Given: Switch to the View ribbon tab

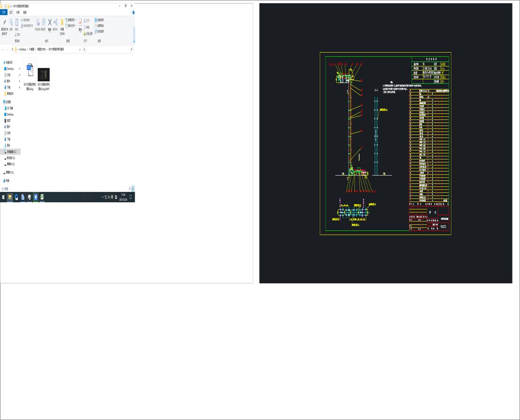Looking at the screenshot, I should pos(24,12).
